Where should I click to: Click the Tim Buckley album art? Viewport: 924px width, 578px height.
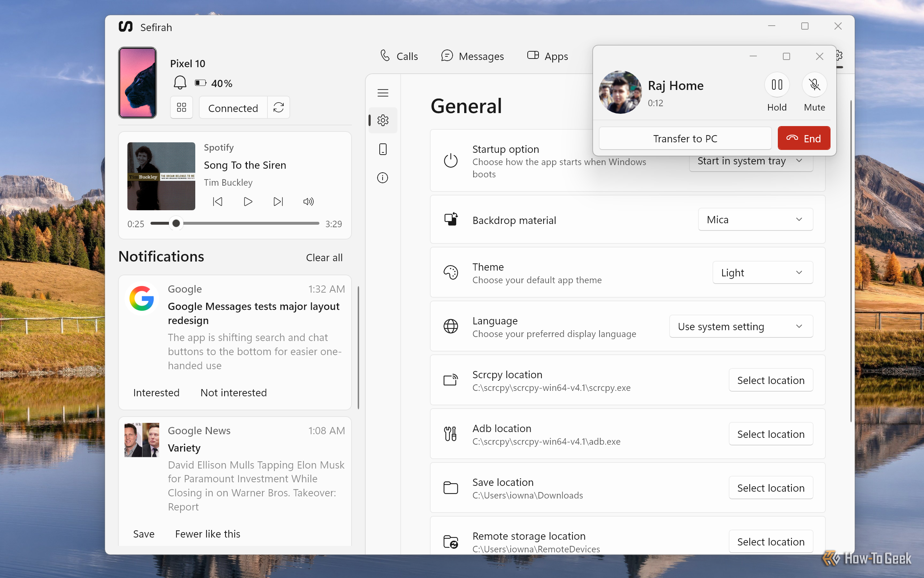click(161, 176)
